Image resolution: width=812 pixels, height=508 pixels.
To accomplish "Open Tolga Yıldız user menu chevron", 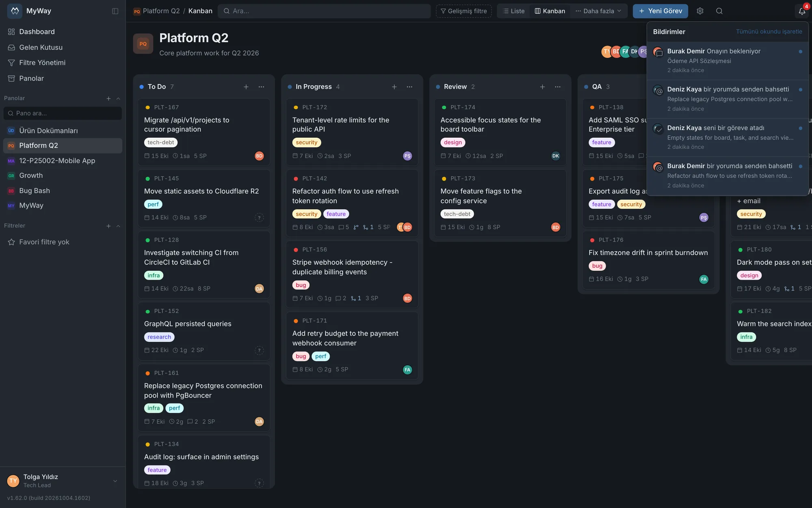I will pos(115,481).
